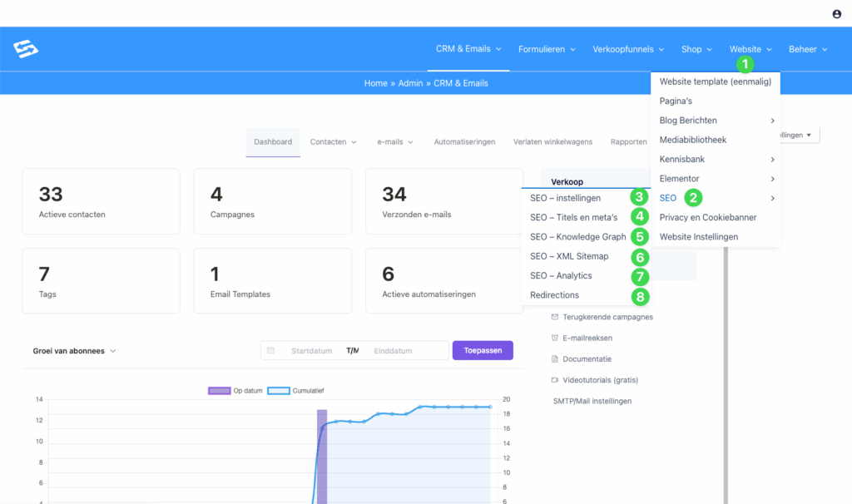Switch to the Automatiseringen tab
Viewport: 852px width, 504px height.
click(x=464, y=142)
